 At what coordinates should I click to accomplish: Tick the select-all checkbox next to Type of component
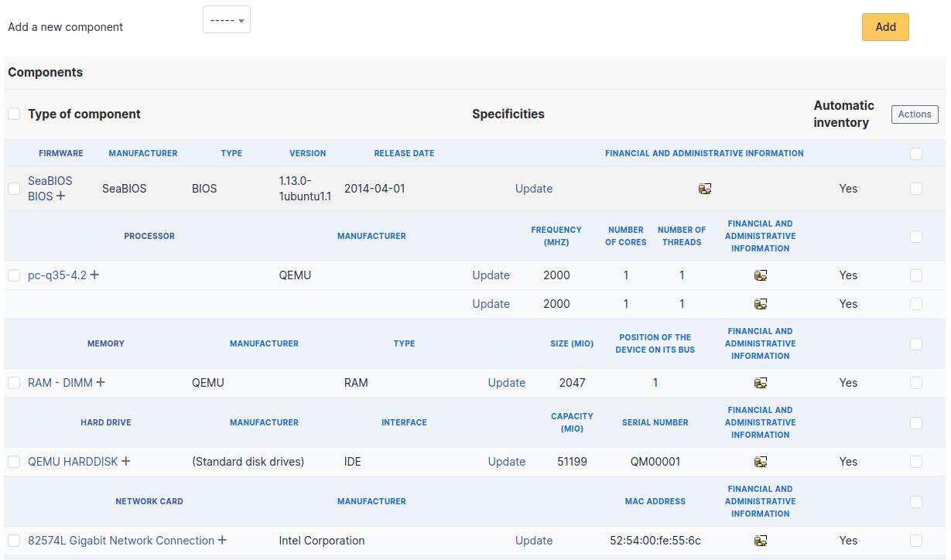(14, 114)
